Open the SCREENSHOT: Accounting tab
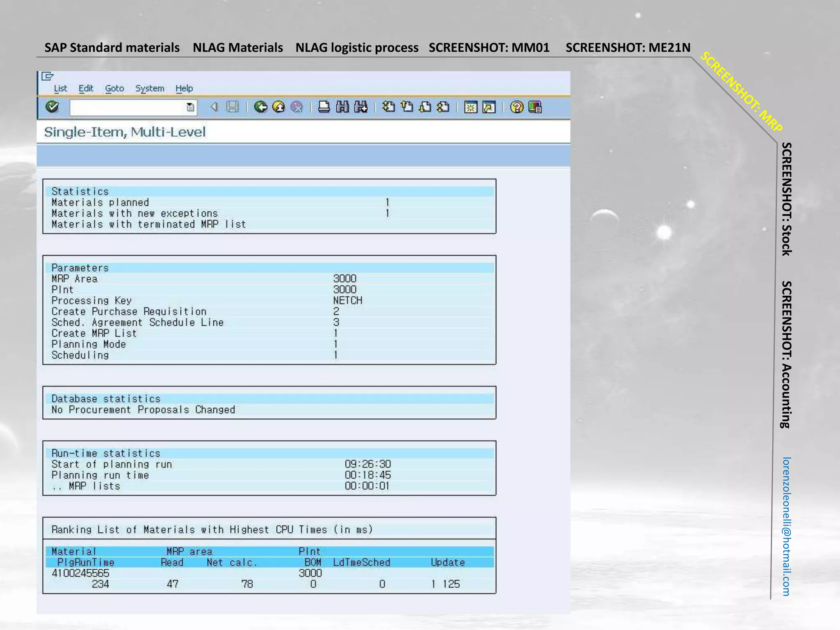840x630 pixels. tap(786, 354)
